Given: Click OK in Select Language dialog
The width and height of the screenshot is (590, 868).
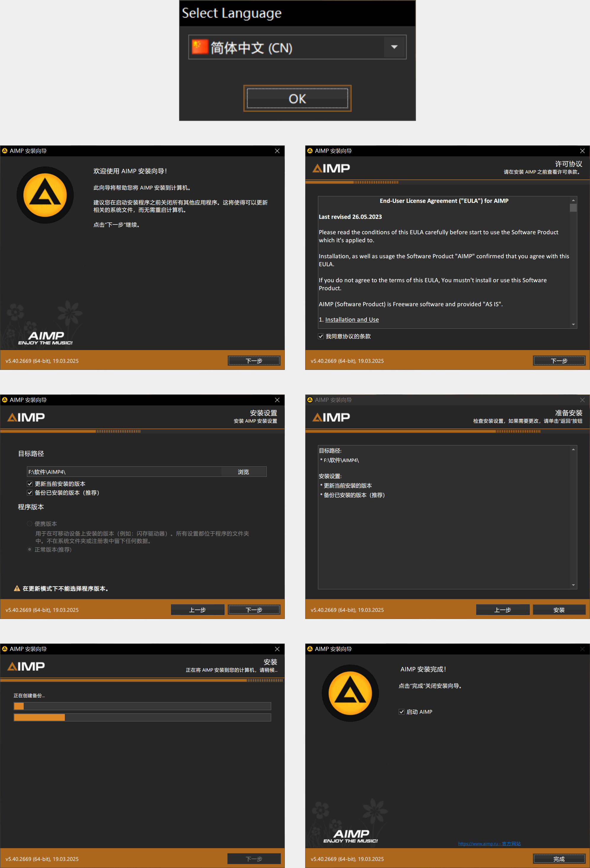Looking at the screenshot, I should tap(297, 99).
